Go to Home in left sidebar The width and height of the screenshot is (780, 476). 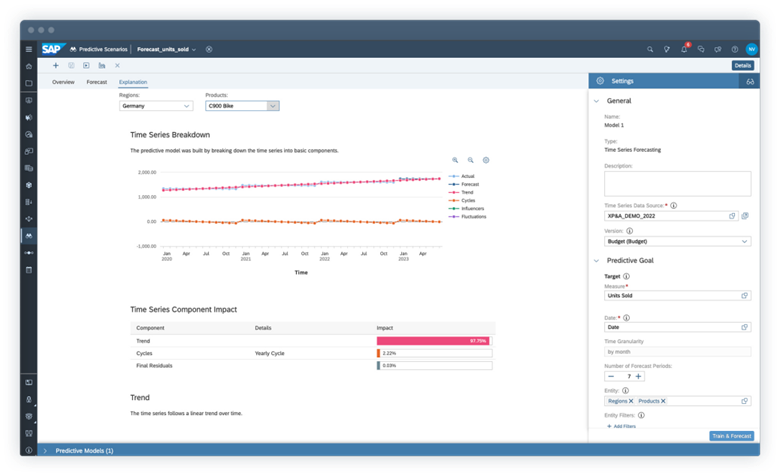[x=28, y=66]
